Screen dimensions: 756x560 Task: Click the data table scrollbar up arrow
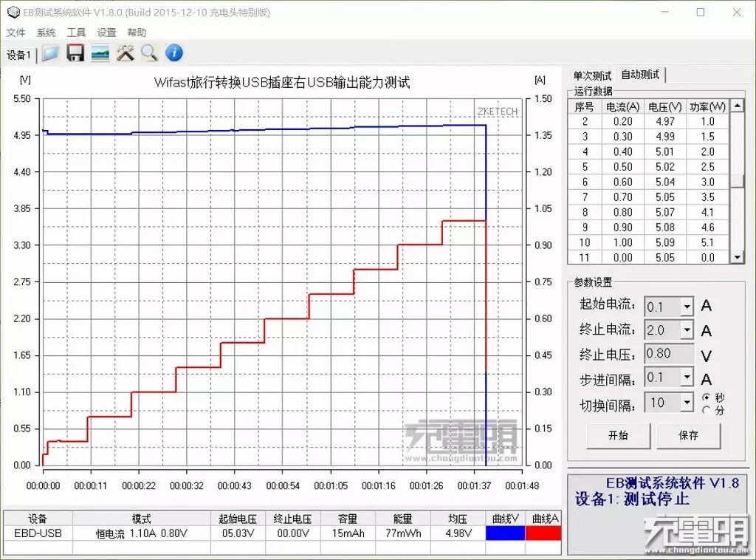point(738,105)
